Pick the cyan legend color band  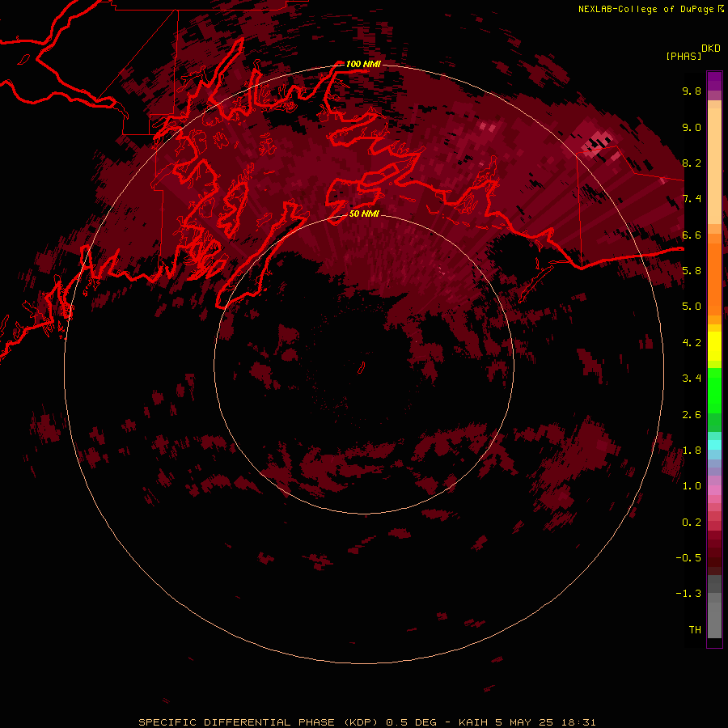714,445
